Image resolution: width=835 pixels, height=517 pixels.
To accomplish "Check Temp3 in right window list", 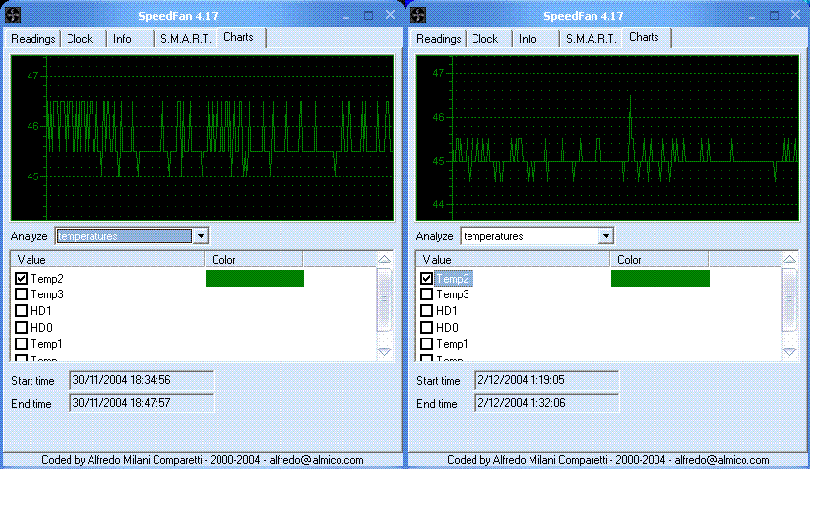I will 426,294.
